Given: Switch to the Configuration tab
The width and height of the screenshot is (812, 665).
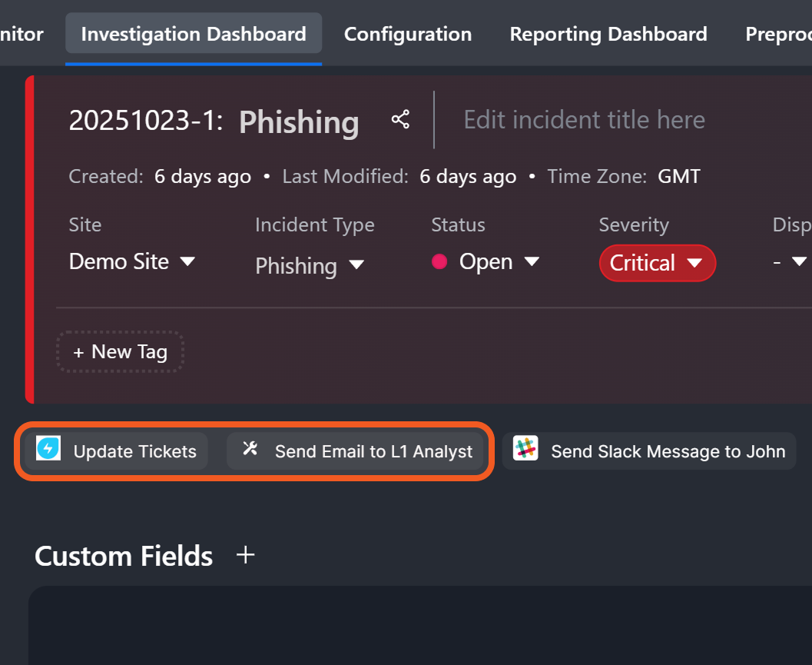Looking at the screenshot, I should tap(408, 35).
